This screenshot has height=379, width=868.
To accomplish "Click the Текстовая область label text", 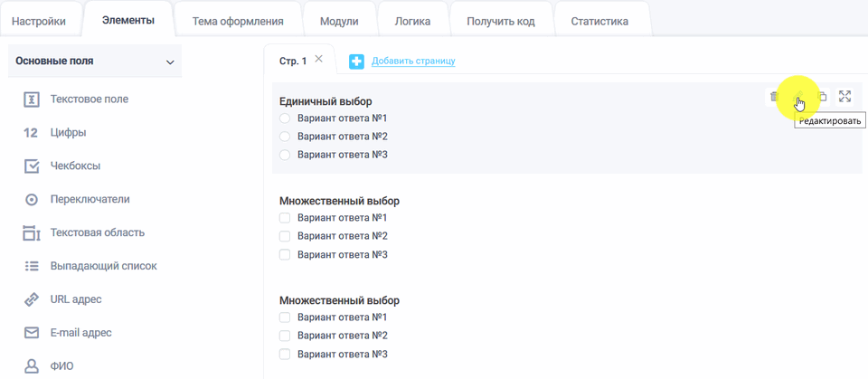I will pos(98,232).
